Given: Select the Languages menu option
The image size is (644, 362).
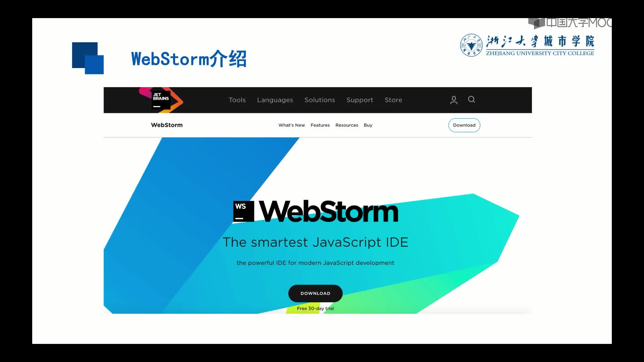Looking at the screenshot, I should tap(275, 100).
